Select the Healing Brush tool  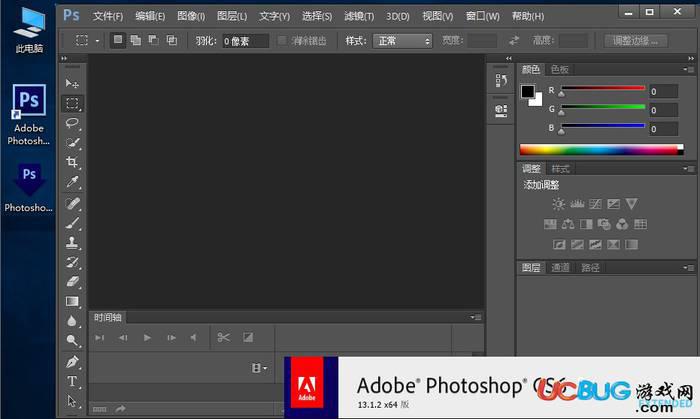(72, 203)
